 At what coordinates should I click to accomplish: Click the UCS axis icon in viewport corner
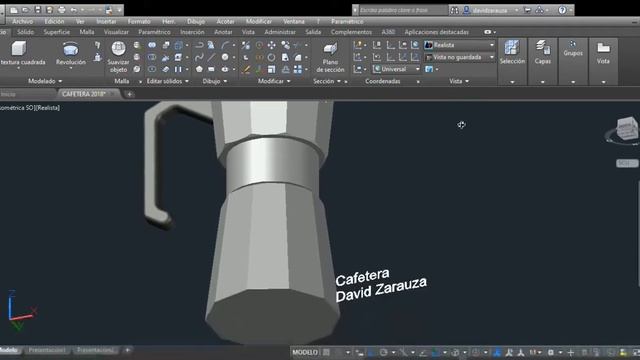coord(22,310)
